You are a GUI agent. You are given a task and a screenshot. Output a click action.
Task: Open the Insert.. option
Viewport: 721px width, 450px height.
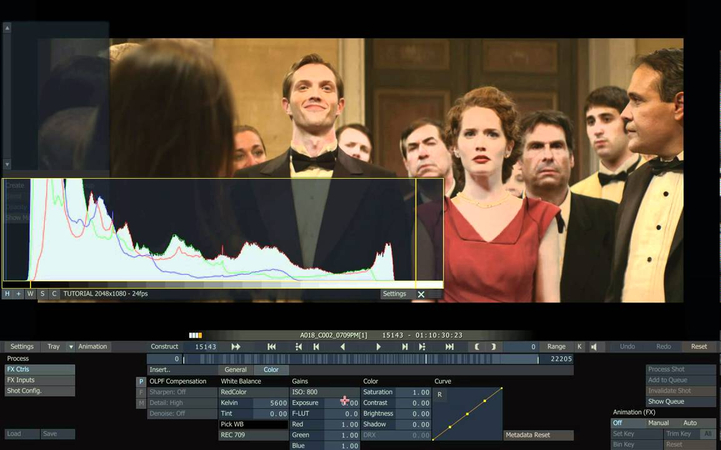pyautogui.click(x=183, y=370)
